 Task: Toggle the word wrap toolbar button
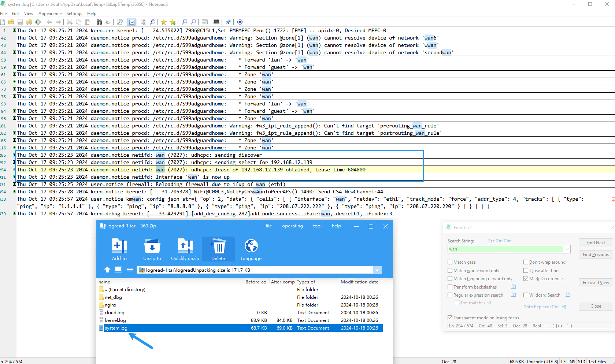[x=132, y=22]
